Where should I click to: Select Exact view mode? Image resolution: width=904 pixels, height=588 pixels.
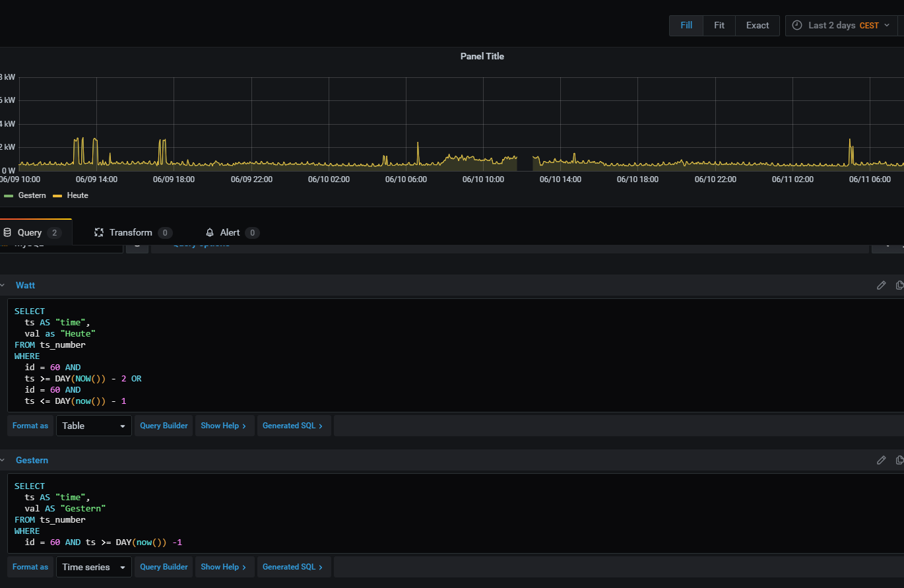[758, 26]
